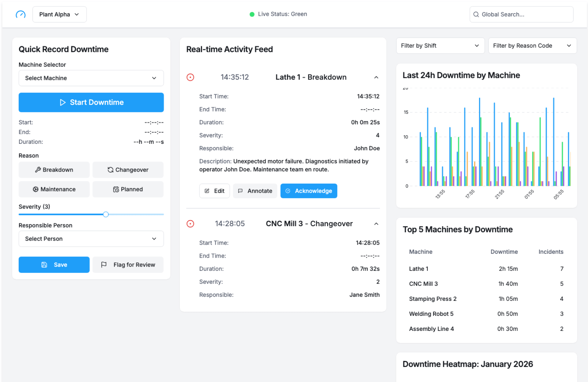Select the Breakdown reason with wrench icon
588x382 pixels.
(54, 170)
